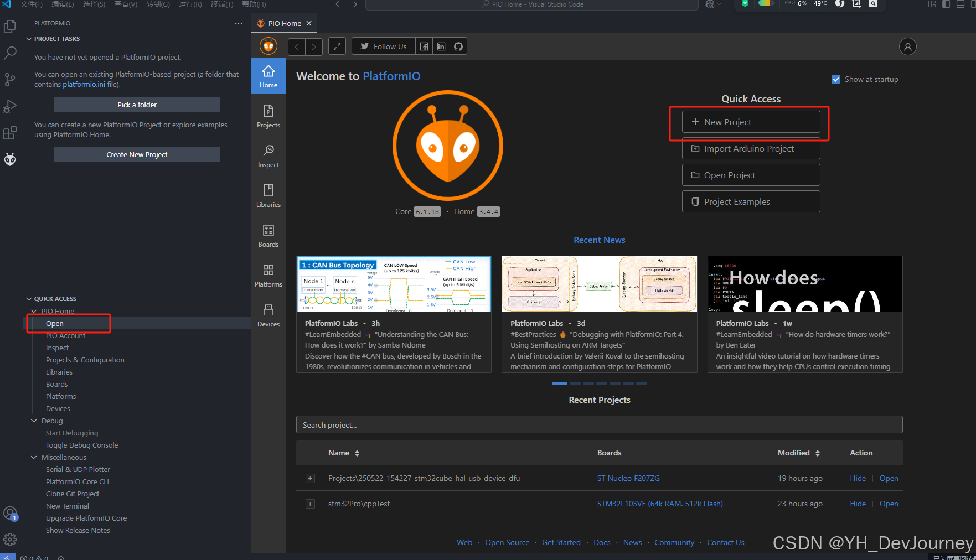This screenshot has height=560, width=976.
Task: Open Projects in PIO Home sidebar
Action: coord(268,116)
